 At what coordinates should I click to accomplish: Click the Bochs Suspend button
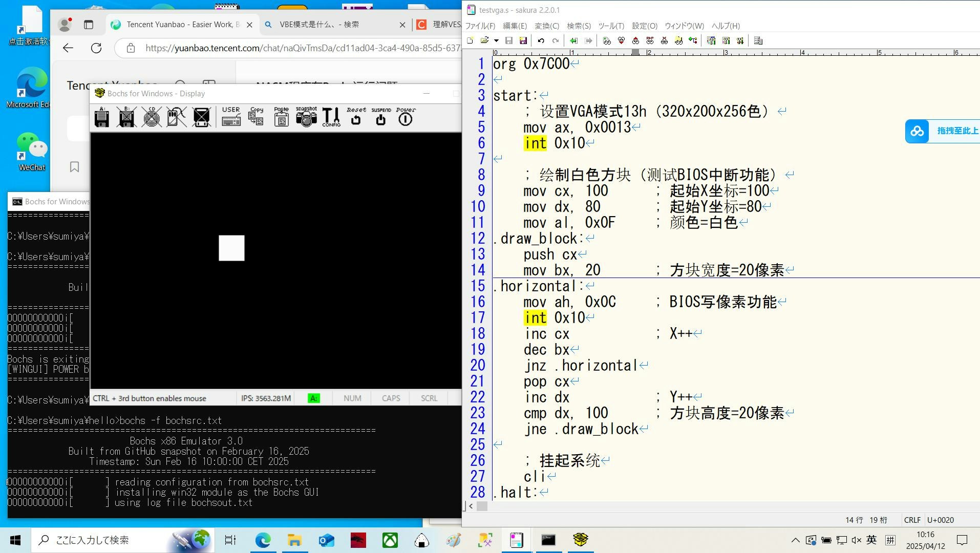coord(380,117)
